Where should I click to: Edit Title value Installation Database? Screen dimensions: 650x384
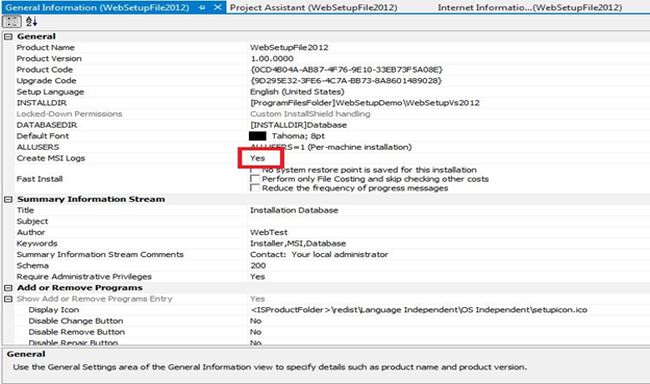[x=294, y=210]
